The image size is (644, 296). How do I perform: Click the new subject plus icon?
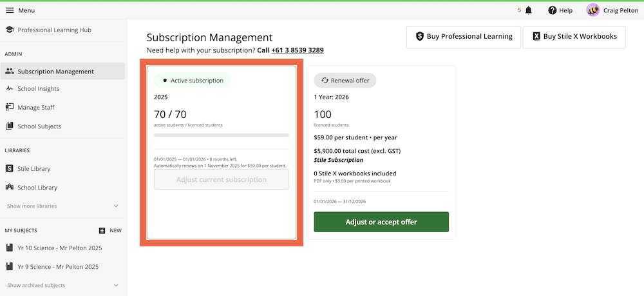coord(102,231)
